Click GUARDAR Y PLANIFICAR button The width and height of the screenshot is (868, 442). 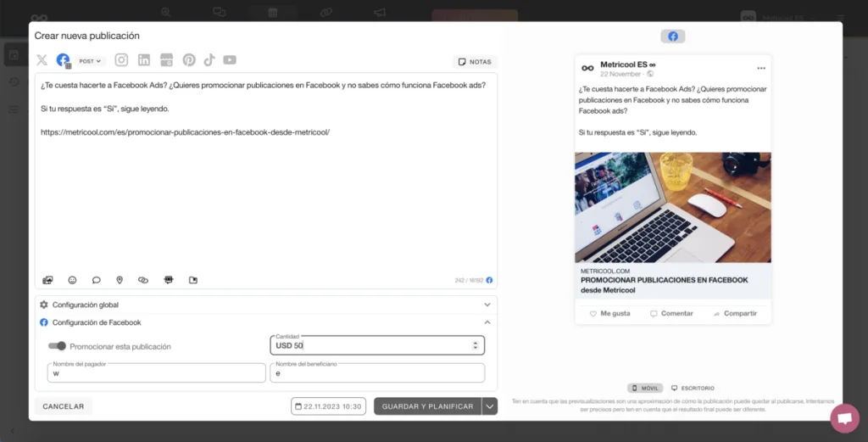(x=427, y=406)
